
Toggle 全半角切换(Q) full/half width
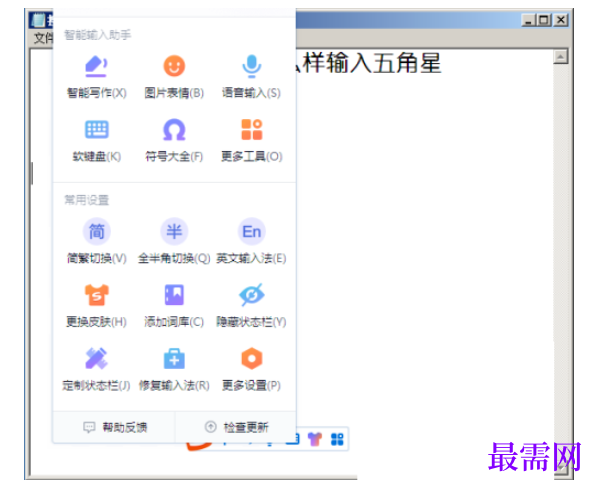click(x=174, y=242)
